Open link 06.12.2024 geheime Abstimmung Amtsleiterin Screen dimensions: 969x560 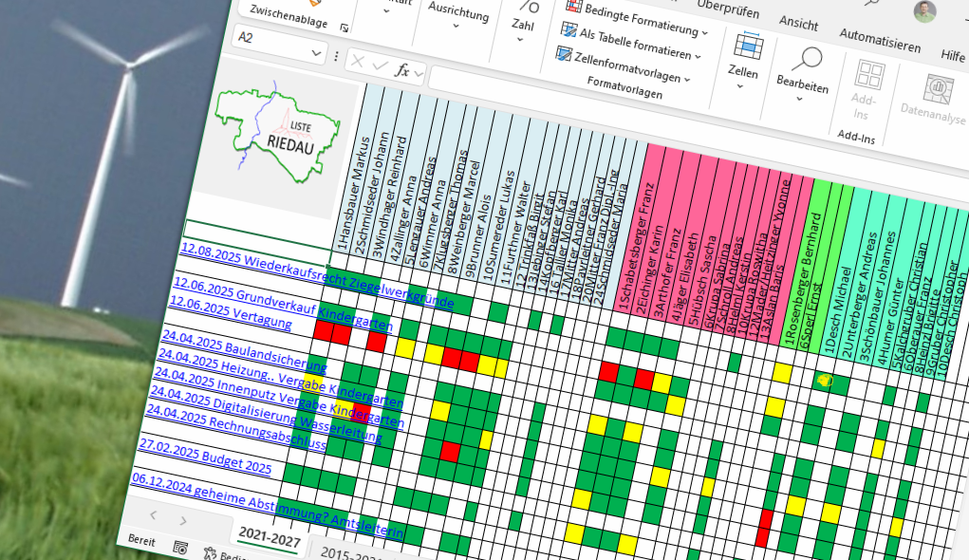point(268,506)
